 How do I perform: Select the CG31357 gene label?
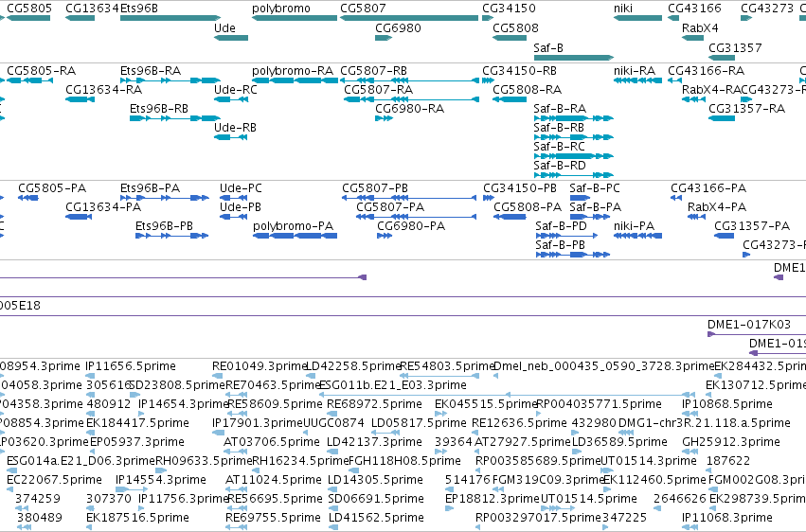pyautogui.click(x=735, y=47)
